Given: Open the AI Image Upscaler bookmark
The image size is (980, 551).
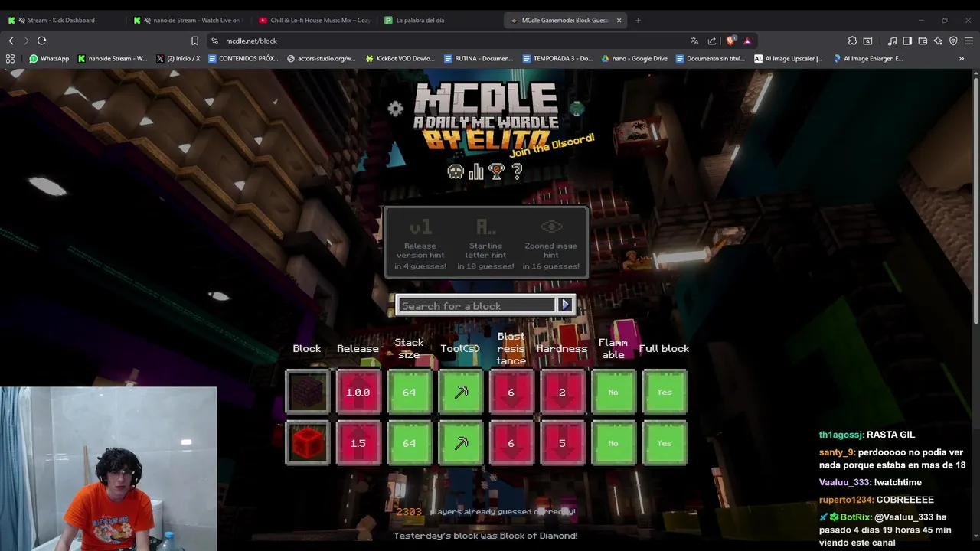Looking at the screenshot, I should click(789, 58).
